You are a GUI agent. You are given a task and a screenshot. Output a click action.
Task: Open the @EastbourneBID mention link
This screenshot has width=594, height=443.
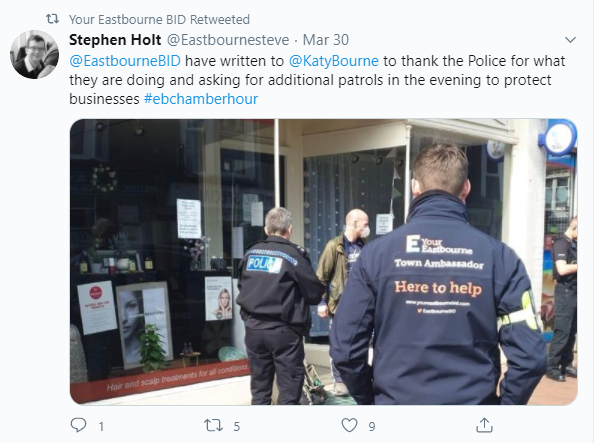[x=125, y=61]
